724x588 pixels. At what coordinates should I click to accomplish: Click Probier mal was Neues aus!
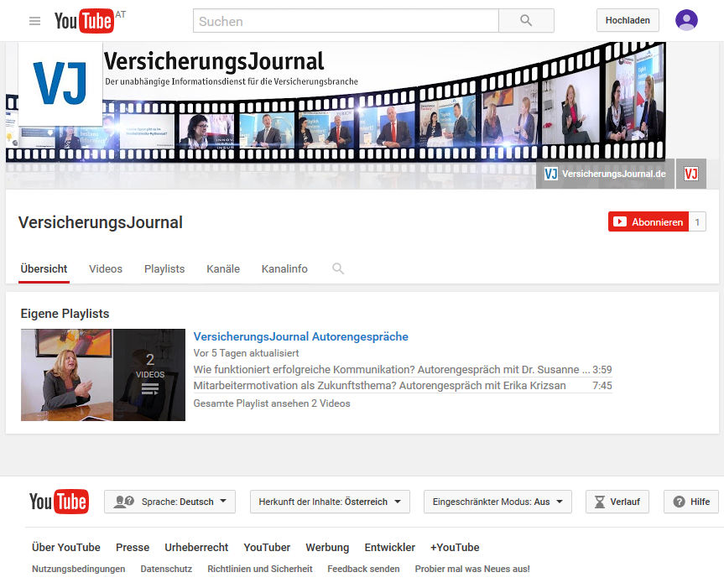[472, 569]
